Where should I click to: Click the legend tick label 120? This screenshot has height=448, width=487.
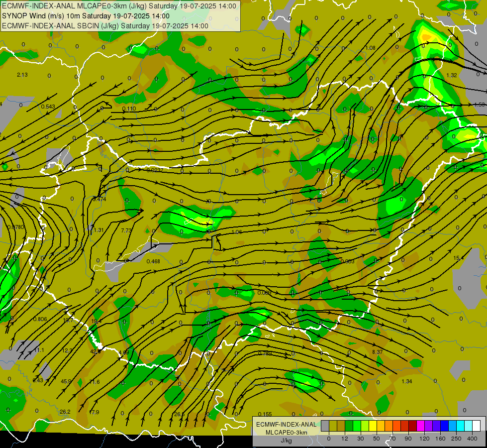[424, 439]
